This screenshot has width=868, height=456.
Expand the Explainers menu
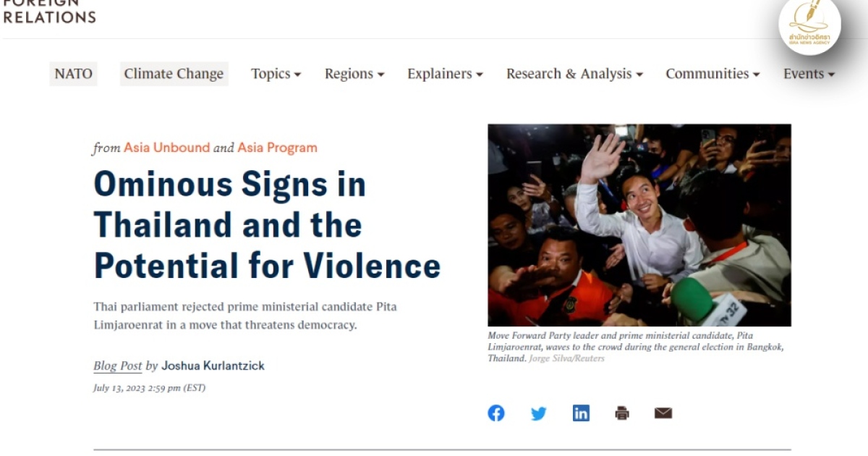point(445,74)
